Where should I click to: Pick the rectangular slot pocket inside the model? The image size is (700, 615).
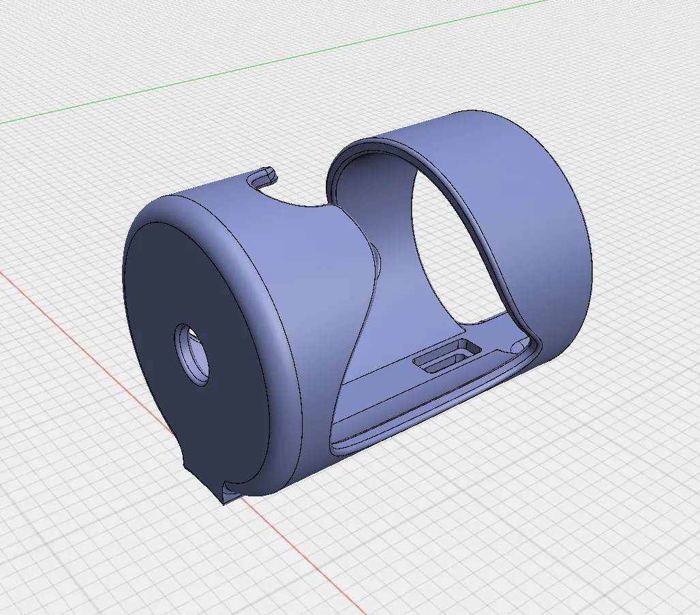(x=447, y=355)
